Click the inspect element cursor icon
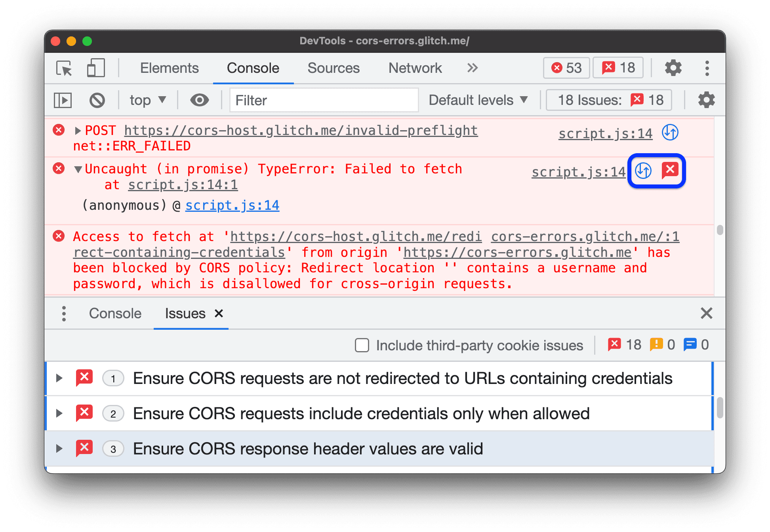This screenshot has width=770, height=532. pos(64,66)
